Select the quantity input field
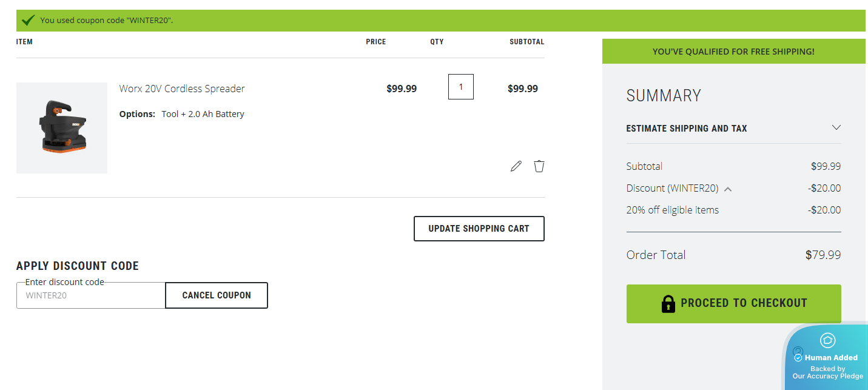The width and height of the screenshot is (868, 390). pyautogui.click(x=460, y=87)
